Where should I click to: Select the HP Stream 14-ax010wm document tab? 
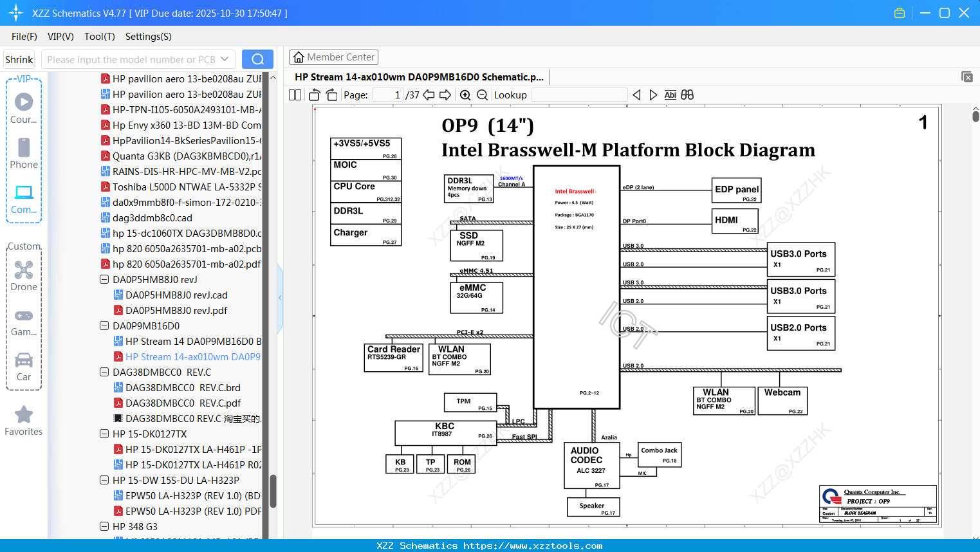(x=419, y=77)
